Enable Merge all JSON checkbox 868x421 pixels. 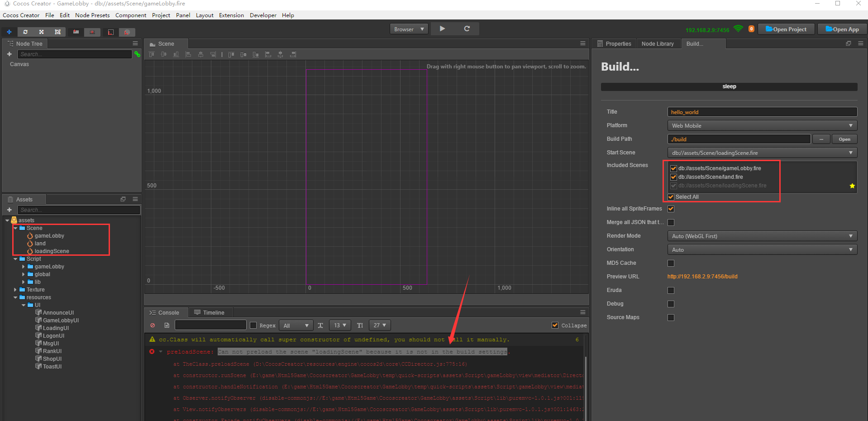tap(671, 222)
